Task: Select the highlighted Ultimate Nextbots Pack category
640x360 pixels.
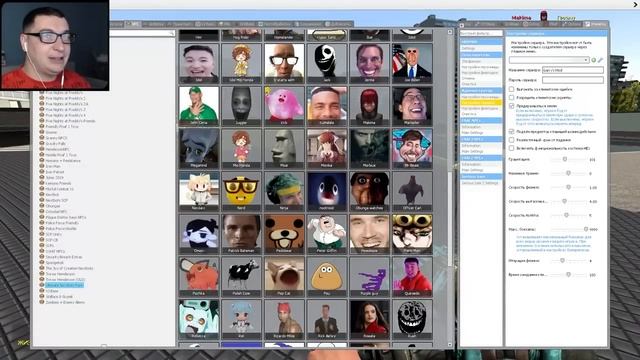Action: (x=64, y=285)
